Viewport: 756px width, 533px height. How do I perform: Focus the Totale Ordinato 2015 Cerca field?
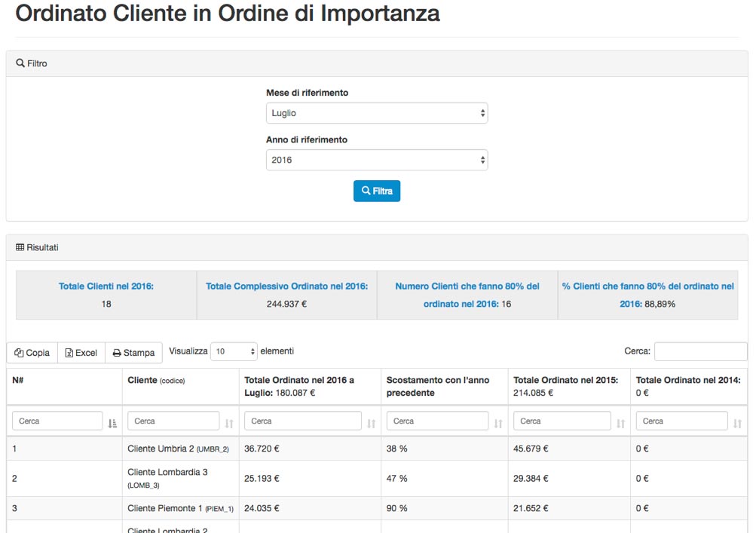(562, 421)
